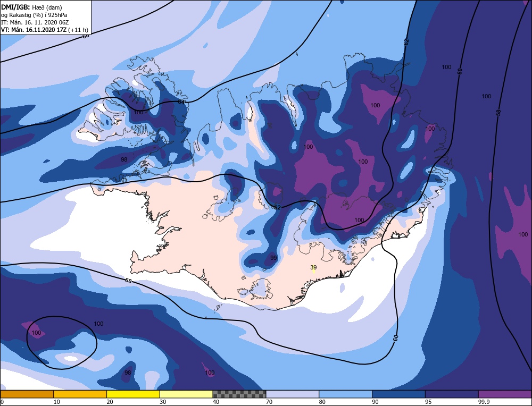Viewport: 532px width, 406px height.
Task: Click the '100' label inside the closed oval contour
Action: click(36, 333)
